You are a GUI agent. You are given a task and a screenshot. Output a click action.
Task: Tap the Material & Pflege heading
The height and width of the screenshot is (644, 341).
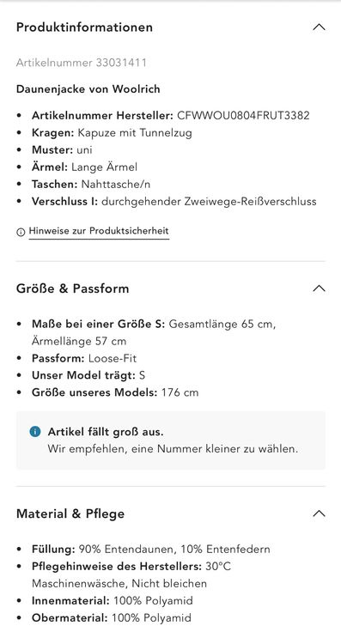pyautogui.click(x=70, y=513)
